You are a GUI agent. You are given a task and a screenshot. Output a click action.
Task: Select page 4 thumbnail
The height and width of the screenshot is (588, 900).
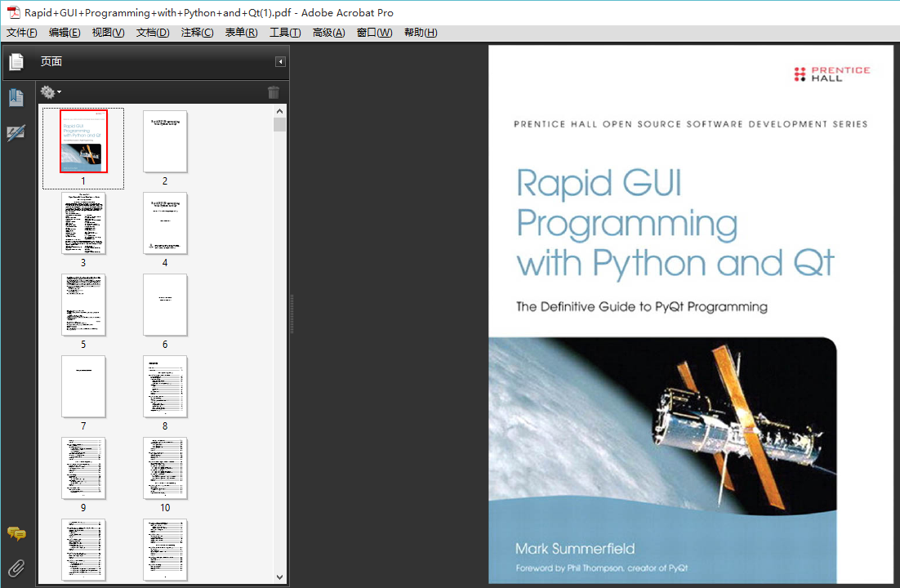point(165,223)
